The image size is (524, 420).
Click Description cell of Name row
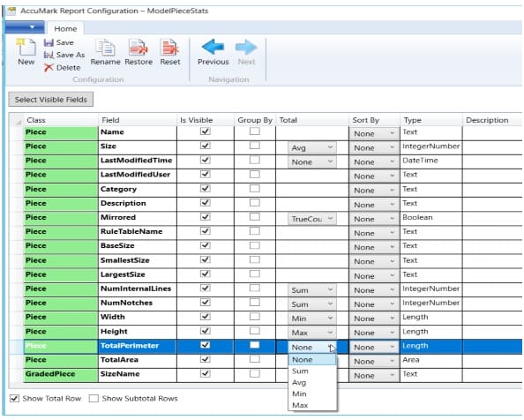(x=492, y=133)
